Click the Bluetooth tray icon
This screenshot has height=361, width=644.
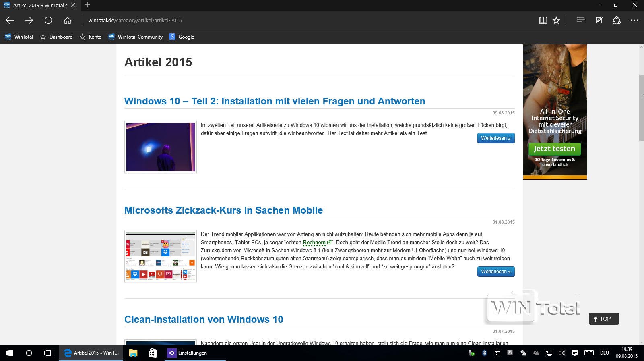(x=485, y=353)
